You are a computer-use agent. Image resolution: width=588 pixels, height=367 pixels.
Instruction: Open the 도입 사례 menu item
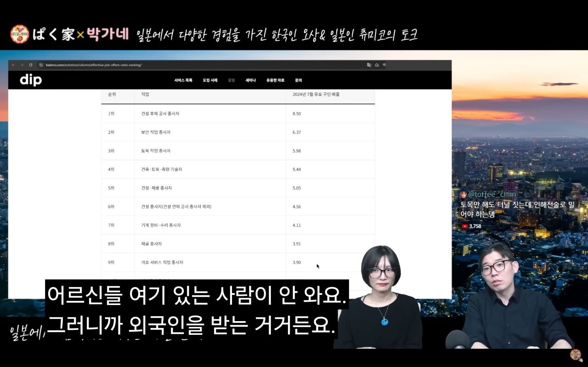click(210, 80)
